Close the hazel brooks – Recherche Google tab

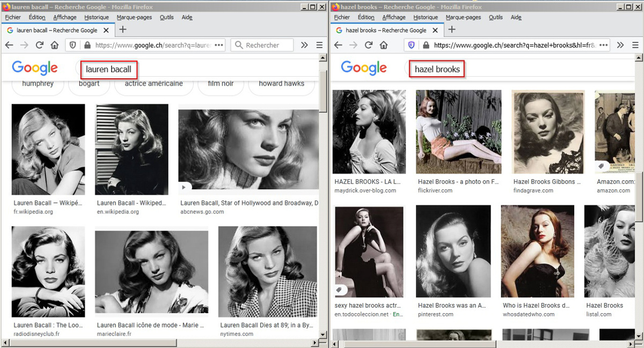[435, 30]
